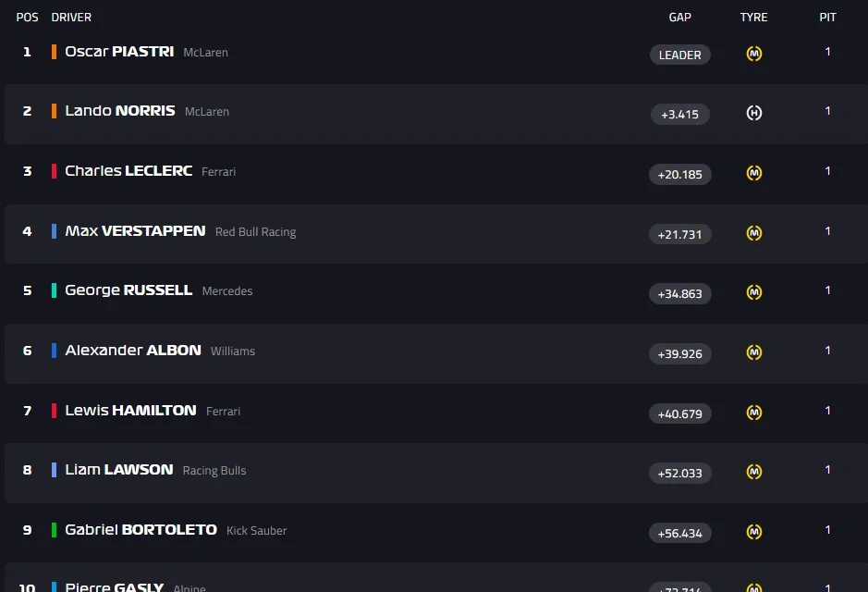The width and height of the screenshot is (868, 592).
Task: Click Hamilton's medium tyre icon
Action: point(754,413)
